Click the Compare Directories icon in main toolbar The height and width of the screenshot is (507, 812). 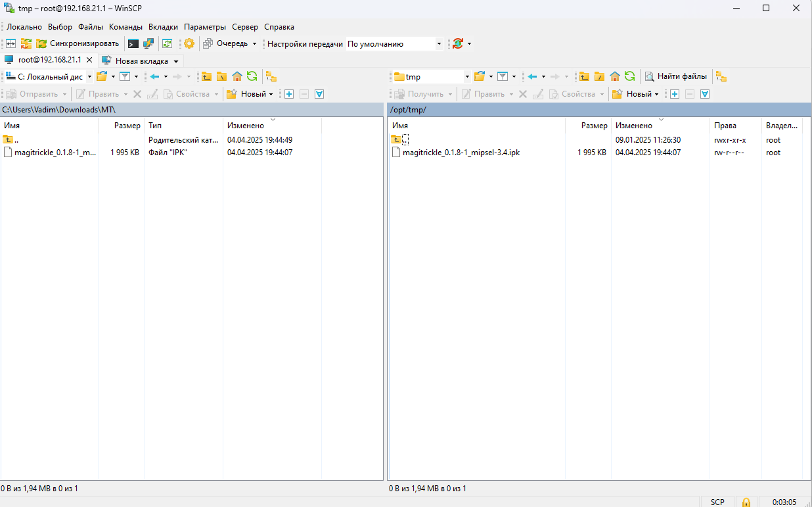point(11,43)
